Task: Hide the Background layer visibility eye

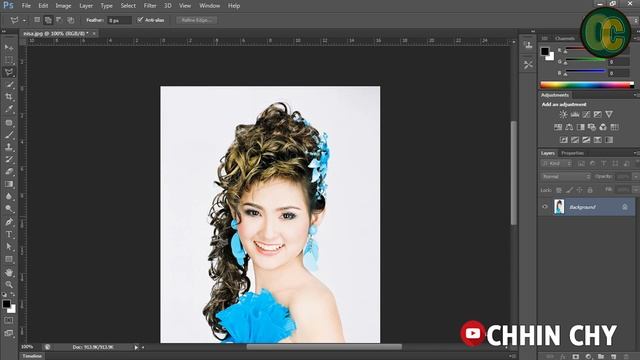Action: point(545,207)
